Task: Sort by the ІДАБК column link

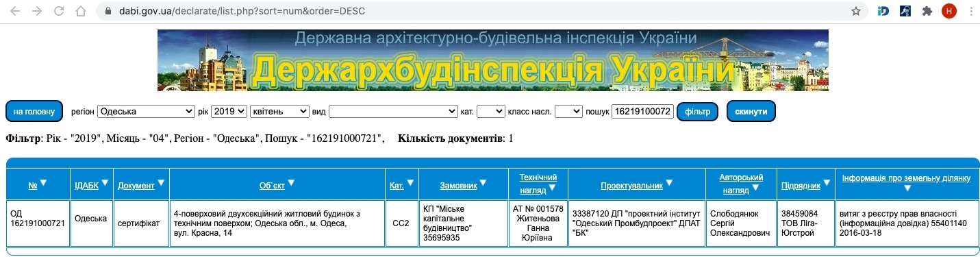Action: (x=87, y=185)
